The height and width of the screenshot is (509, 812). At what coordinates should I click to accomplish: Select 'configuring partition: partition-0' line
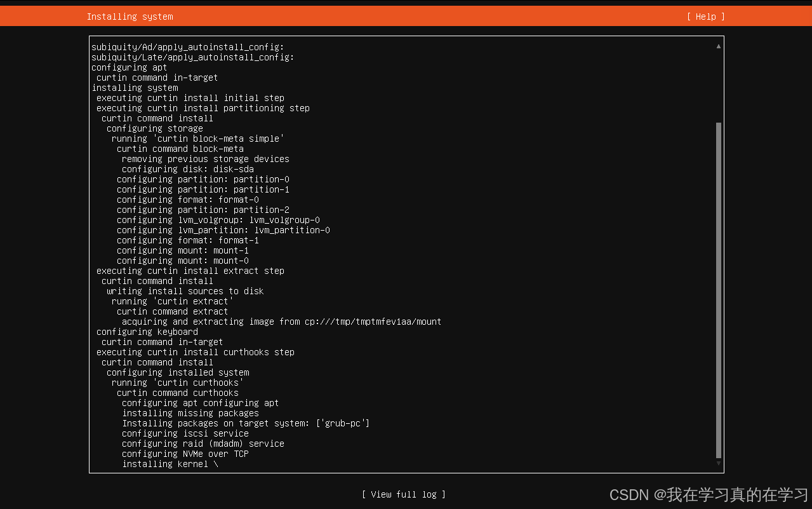pyautogui.click(x=203, y=179)
